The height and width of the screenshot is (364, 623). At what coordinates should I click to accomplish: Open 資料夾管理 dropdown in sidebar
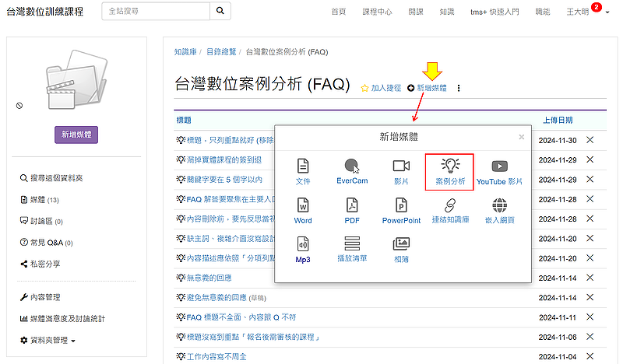(x=48, y=341)
